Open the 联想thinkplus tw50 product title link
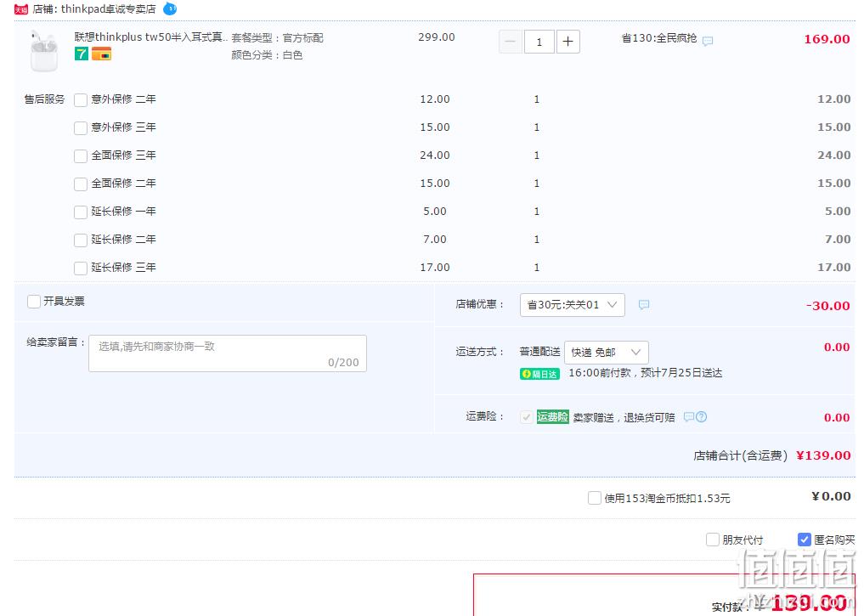 click(151, 37)
